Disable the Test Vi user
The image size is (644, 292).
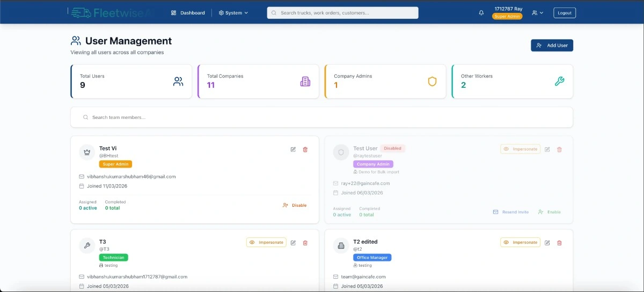tap(295, 205)
